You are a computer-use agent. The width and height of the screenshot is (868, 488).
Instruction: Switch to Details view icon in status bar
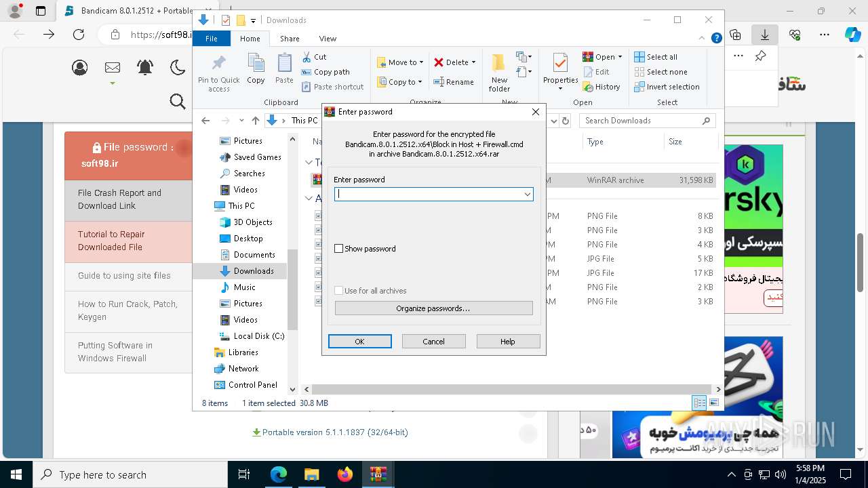[699, 403]
